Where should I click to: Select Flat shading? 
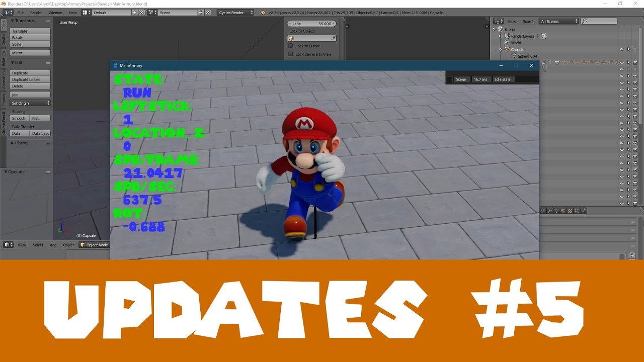40,118
